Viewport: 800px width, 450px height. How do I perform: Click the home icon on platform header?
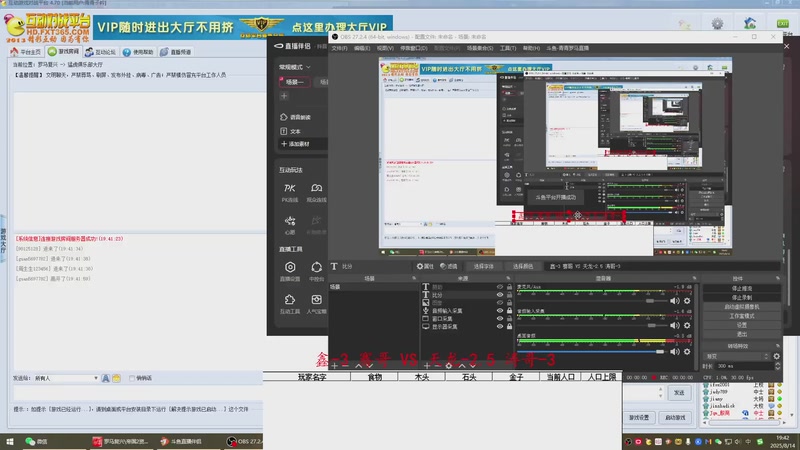[750, 23]
